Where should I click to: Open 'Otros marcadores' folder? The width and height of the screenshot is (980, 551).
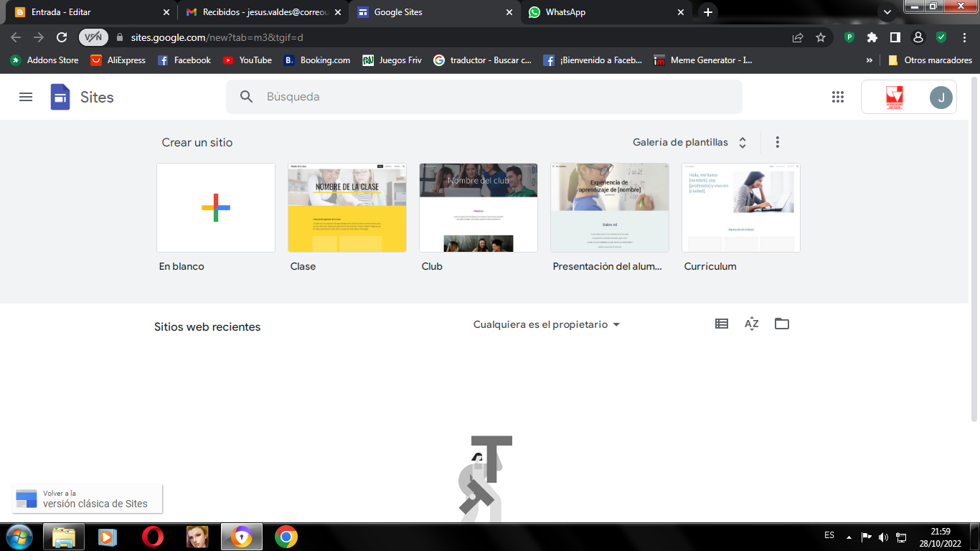click(x=930, y=60)
